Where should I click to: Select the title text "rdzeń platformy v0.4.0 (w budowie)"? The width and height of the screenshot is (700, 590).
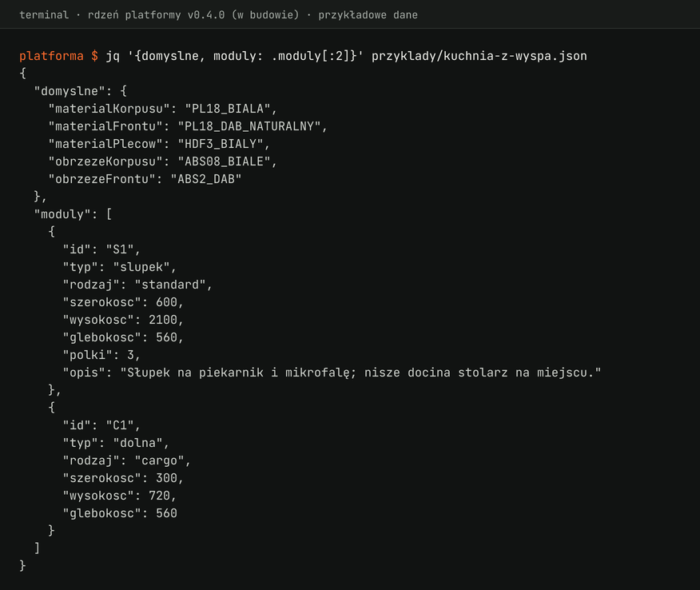[x=193, y=14]
